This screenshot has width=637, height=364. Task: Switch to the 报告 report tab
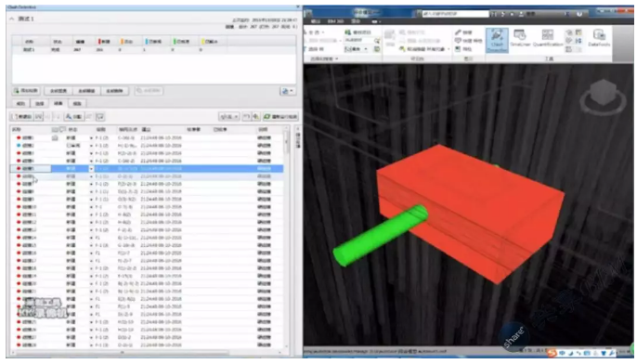click(77, 104)
